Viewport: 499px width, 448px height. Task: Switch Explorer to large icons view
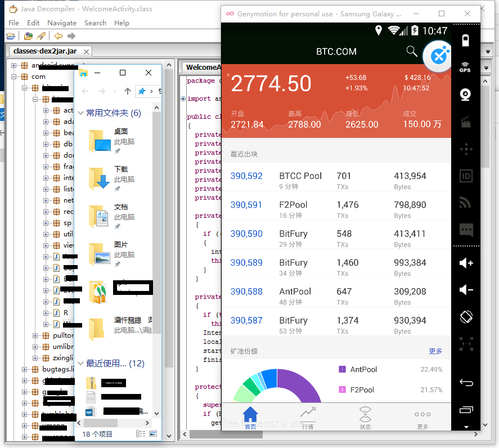153,434
